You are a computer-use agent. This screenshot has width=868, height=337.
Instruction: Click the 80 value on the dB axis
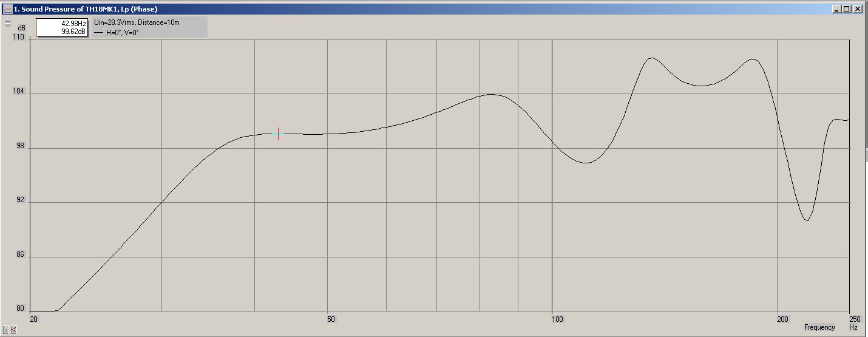click(20, 308)
